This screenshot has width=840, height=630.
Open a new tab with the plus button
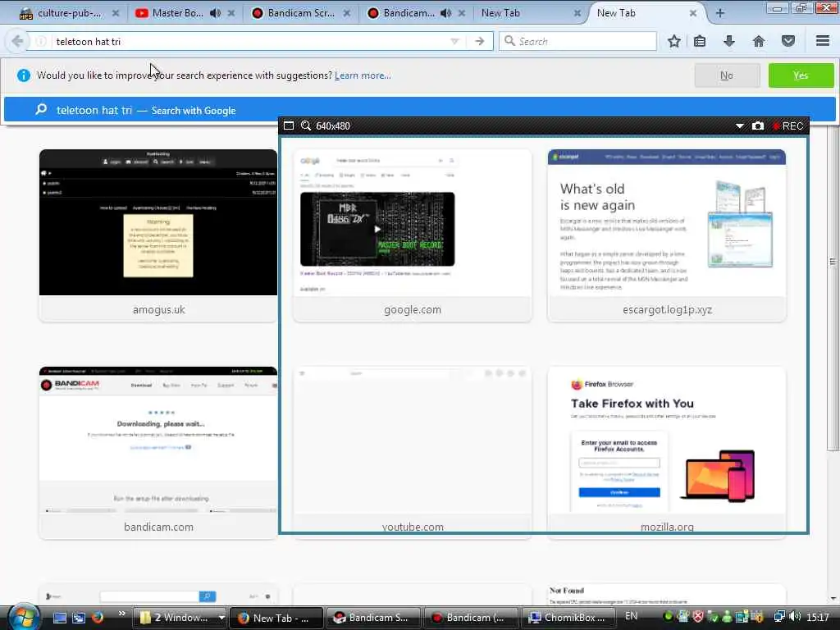click(x=720, y=13)
